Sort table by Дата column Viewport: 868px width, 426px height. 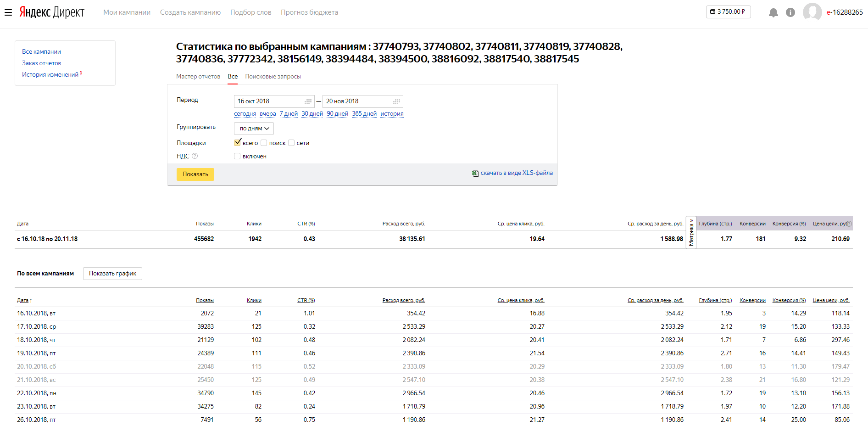point(23,301)
